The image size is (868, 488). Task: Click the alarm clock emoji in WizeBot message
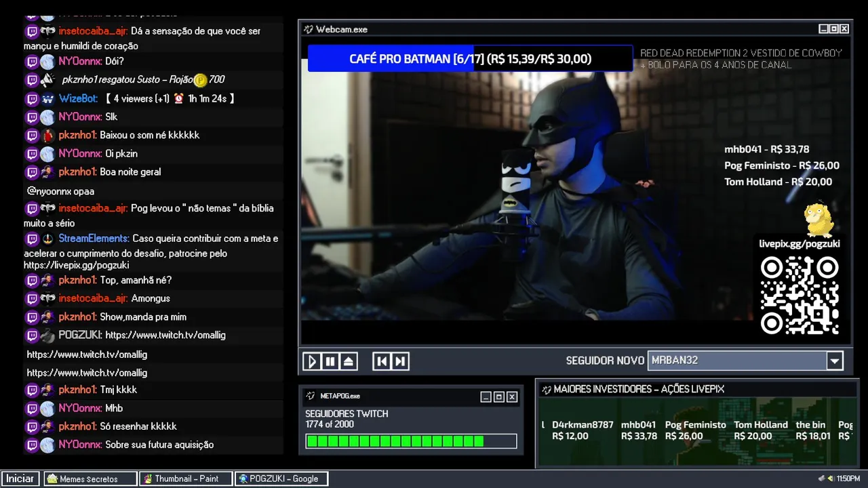point(178,98)
